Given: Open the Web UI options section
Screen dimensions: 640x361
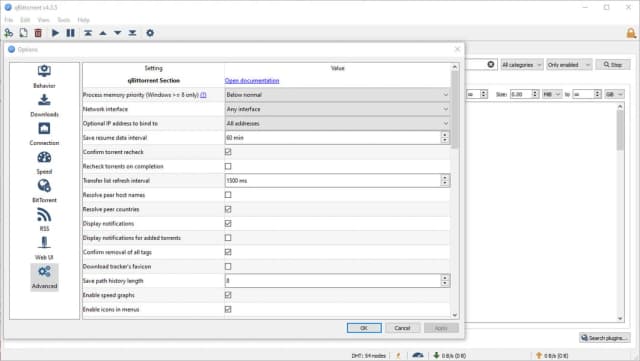Looking at the screenshot, I should (x=44, y=248).
